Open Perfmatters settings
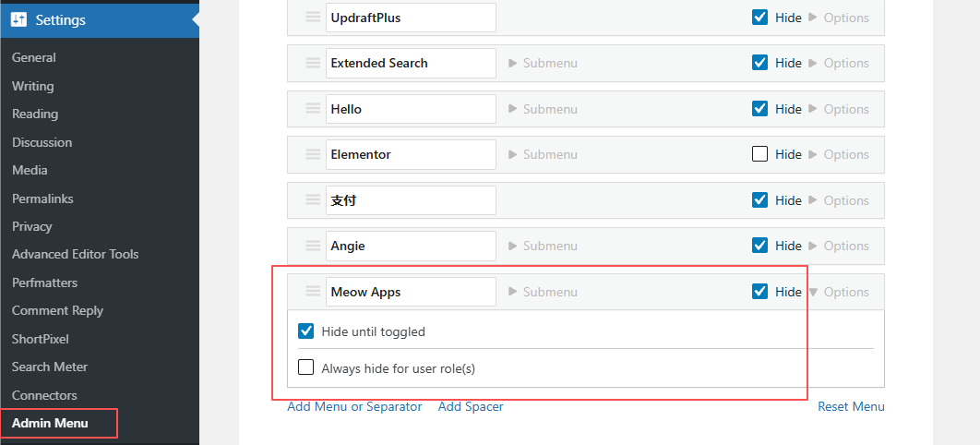Viewport: 980px width, 445px height. click(44, 283)
